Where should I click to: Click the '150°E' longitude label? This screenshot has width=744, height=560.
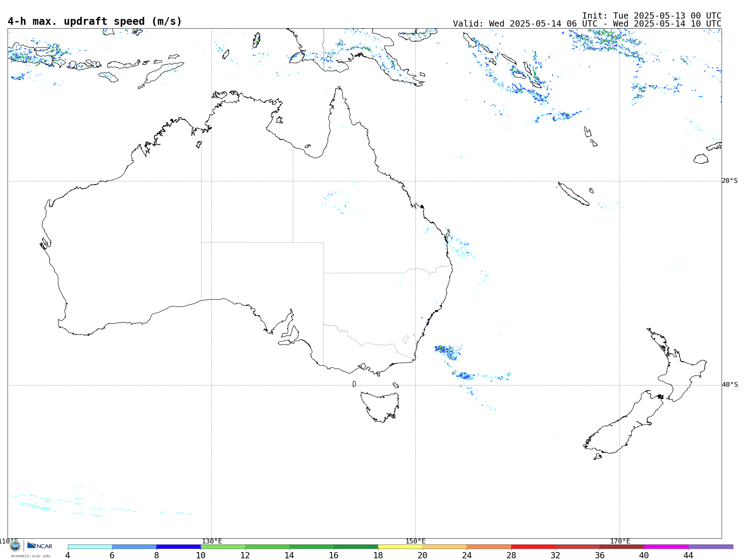click(x=416, y=541)
